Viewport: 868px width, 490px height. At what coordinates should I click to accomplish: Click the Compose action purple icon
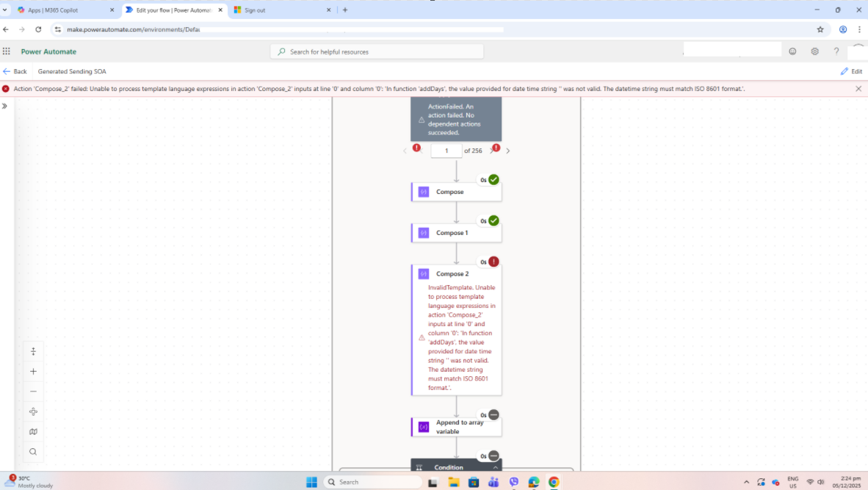pos(424,192)
